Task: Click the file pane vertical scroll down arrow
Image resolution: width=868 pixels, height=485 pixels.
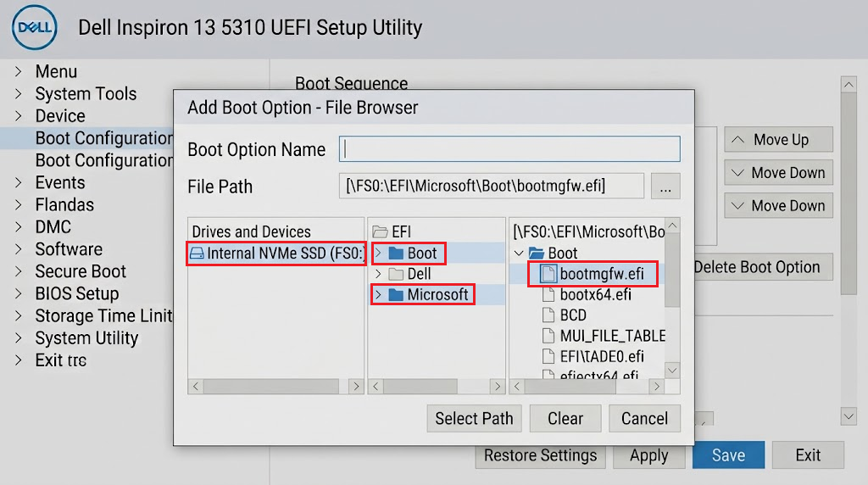Action: (x=672, y=371)
